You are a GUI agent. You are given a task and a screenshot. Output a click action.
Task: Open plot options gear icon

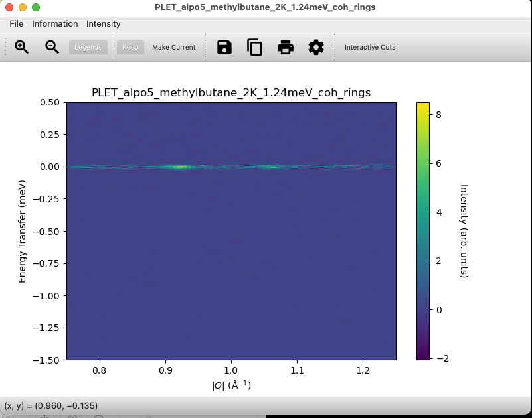[x=316, y=47]
